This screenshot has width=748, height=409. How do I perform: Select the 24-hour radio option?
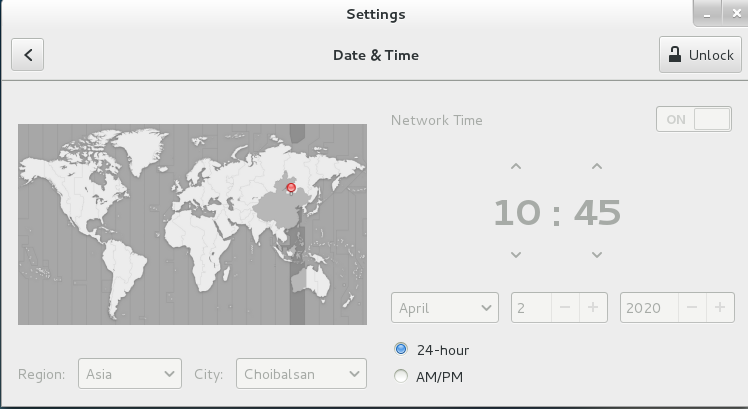(401, 349)
